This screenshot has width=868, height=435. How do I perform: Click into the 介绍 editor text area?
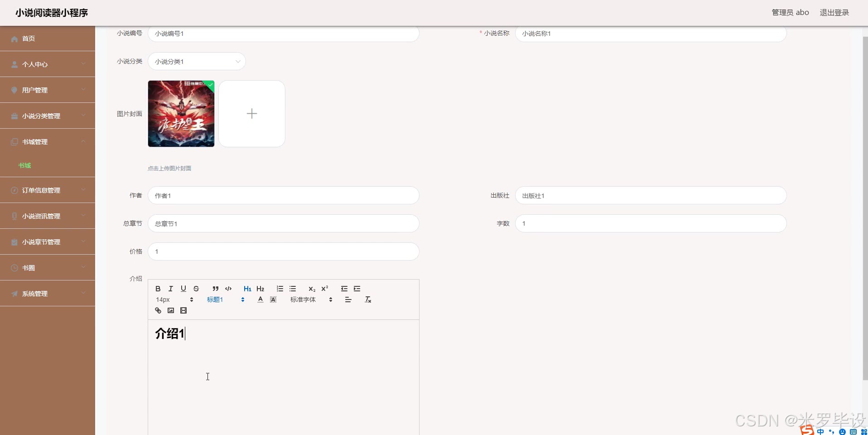pos(284,377)
